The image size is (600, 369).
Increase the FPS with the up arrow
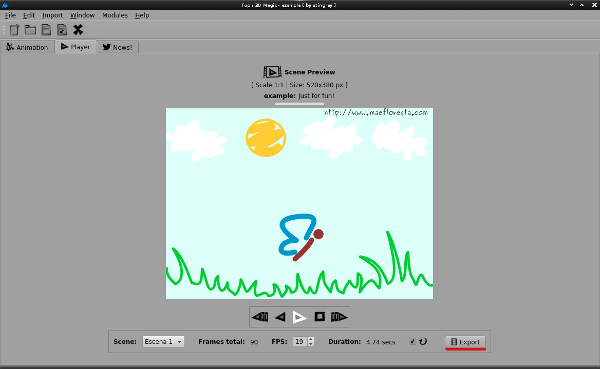(x=311, y=339)
